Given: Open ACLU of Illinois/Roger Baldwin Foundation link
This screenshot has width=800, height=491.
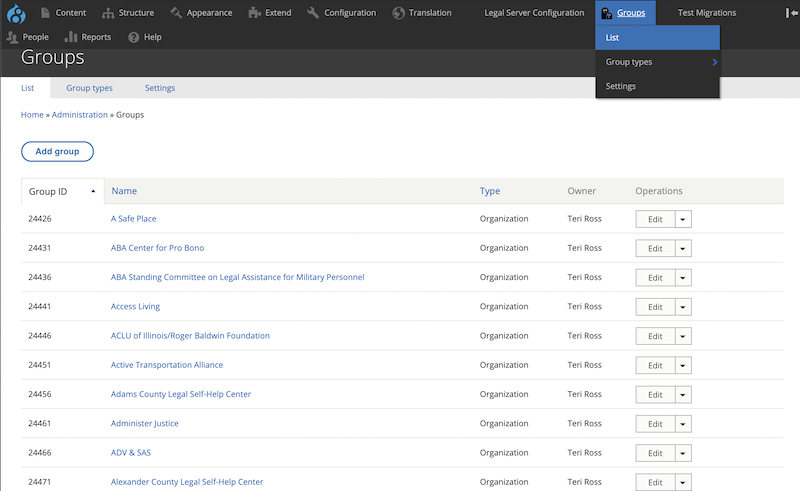Looking at the screenshot, I should 190,335.
